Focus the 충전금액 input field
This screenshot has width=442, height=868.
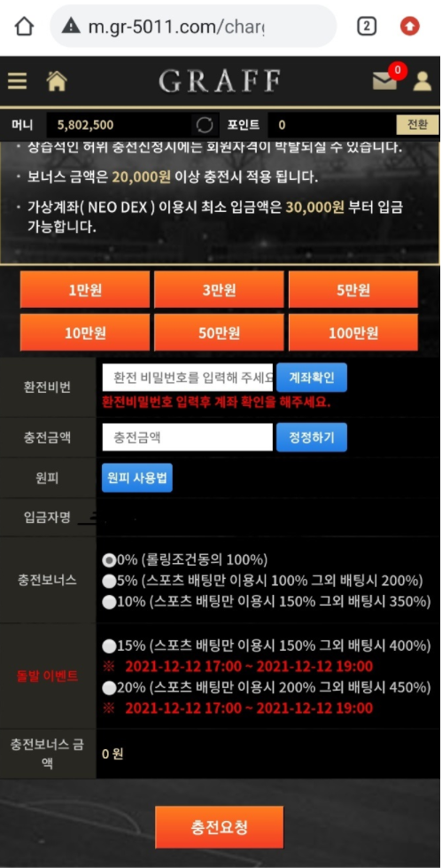point(188,437)
